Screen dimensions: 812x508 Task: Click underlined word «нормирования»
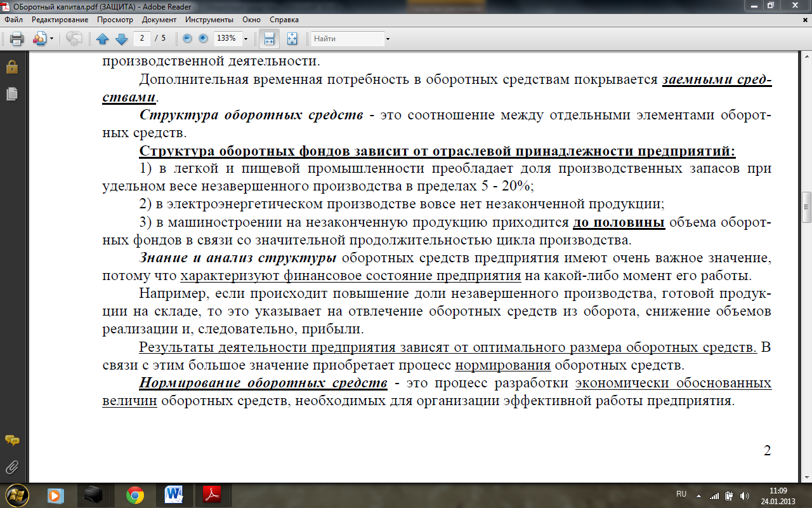coord(503,366)
